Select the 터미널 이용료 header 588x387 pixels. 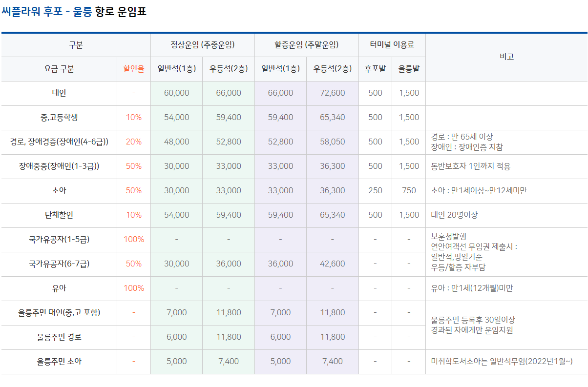392,45
